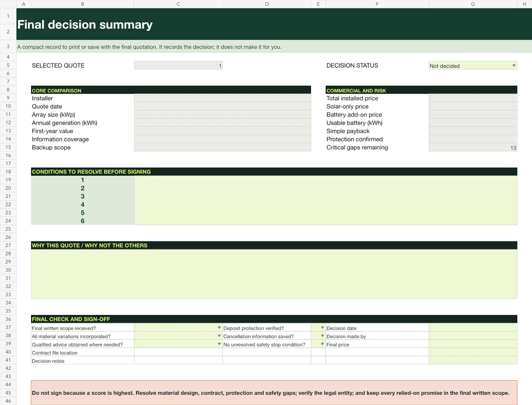This screenshot has height=405, width=532.
Task: Click the Solar-only price value cell
Action: click(x=473, y=106)
